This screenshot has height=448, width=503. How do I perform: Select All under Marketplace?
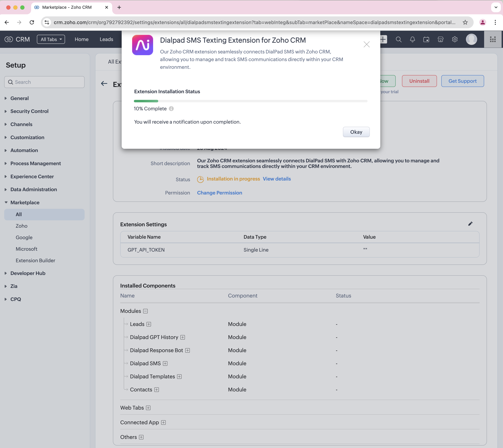coord(44,214)
